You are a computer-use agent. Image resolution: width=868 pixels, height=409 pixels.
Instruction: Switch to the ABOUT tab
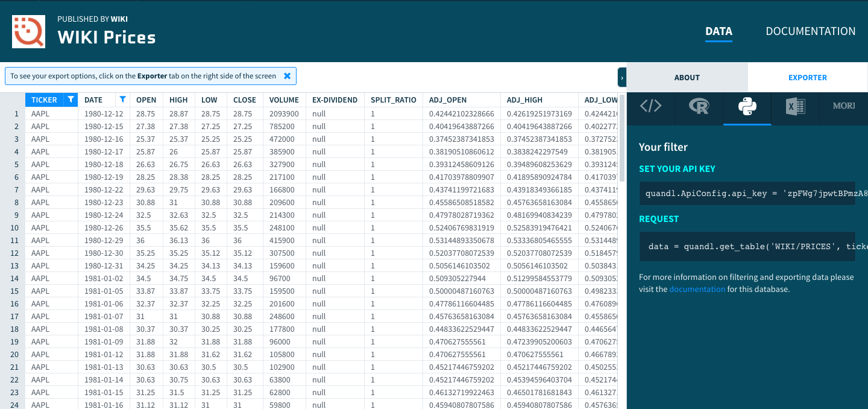[x=687, y=78]
